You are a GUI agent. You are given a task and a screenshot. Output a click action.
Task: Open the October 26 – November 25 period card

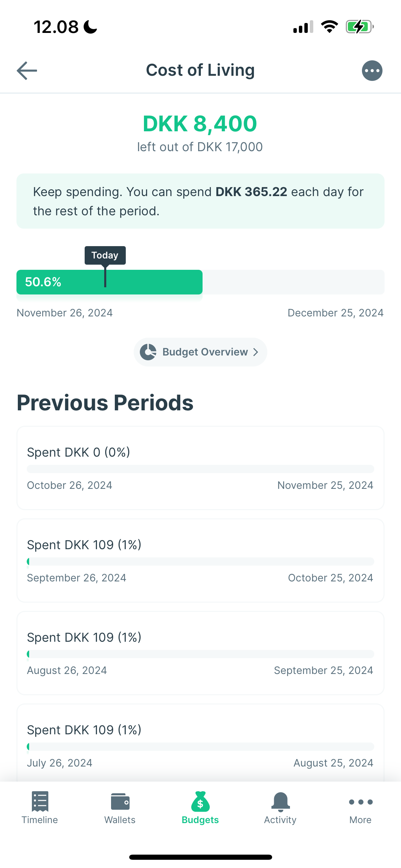tap(200, 468)
